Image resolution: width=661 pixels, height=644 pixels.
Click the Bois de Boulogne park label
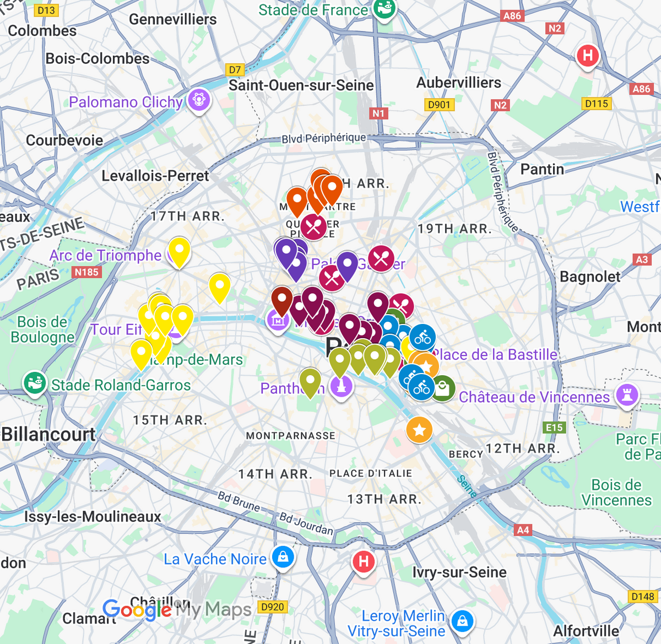(42, 329)
